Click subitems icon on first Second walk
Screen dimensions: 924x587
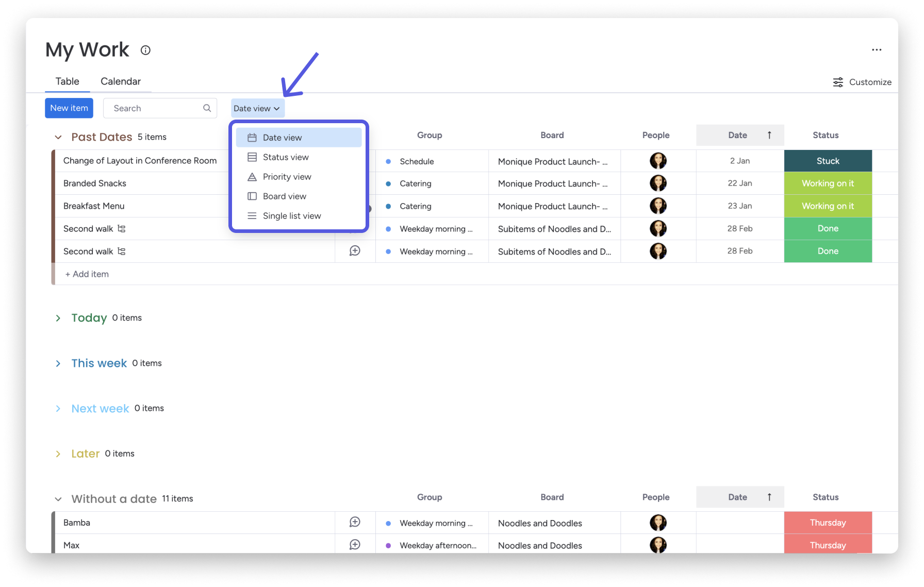[x=122, y=229]
